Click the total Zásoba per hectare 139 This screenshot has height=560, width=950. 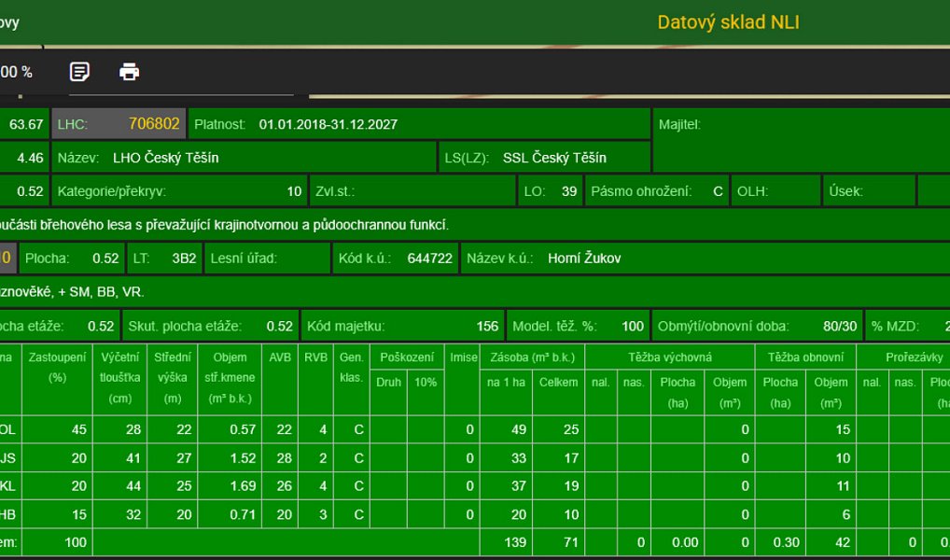pos(515,542)
